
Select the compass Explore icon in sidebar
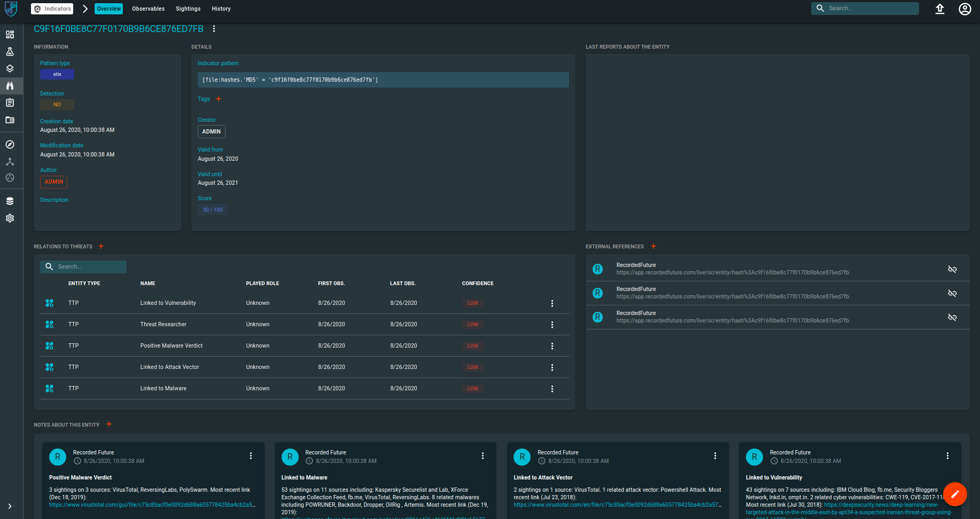(x=10, y=144)
